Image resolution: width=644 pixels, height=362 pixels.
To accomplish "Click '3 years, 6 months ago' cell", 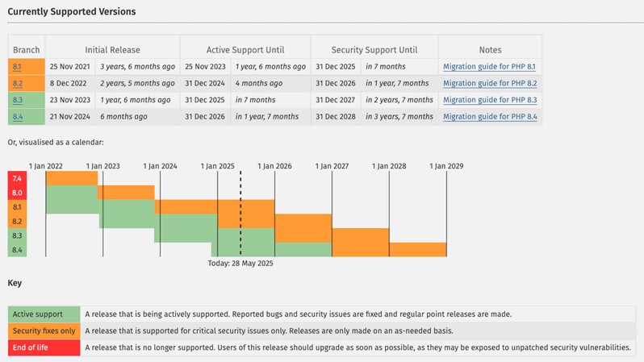I will [x=137, y=66].
